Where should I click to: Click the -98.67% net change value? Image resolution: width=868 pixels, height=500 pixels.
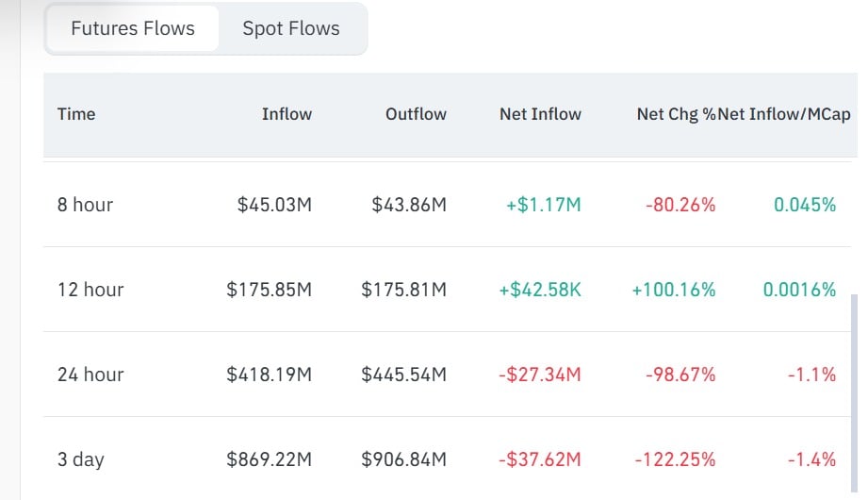click(x=680, y=375)
